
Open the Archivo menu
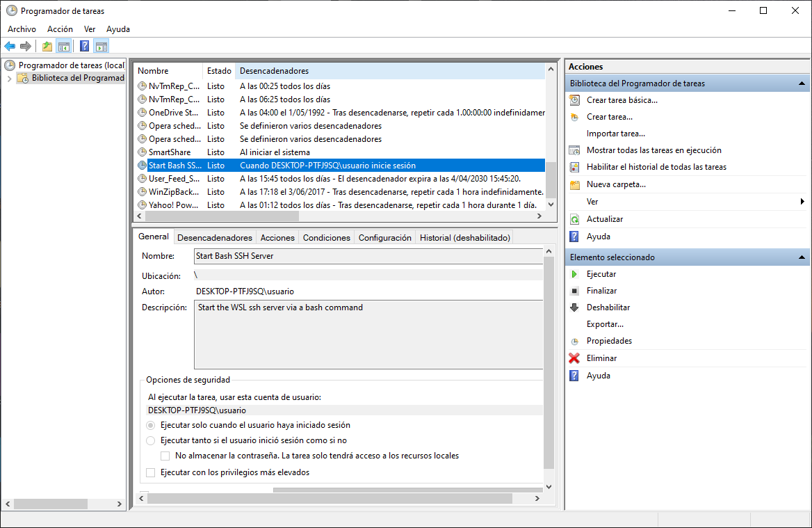[22, 29]
